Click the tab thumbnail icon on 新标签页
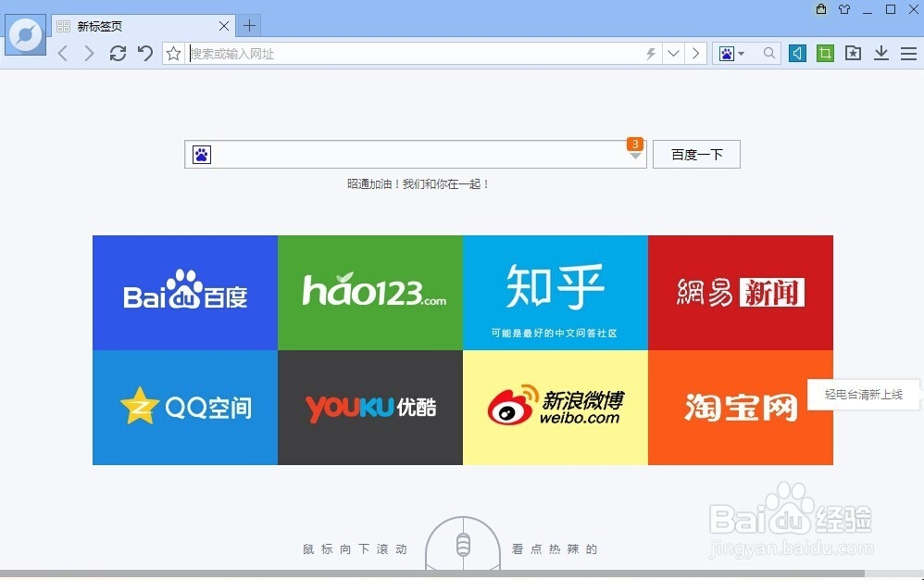Screen dimensions: 924x580 click(x=64, y=27)
